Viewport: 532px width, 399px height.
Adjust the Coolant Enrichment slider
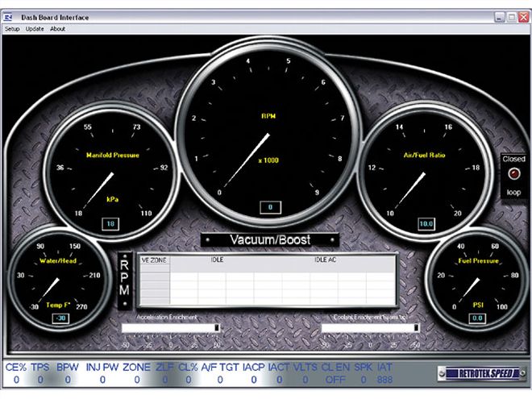(370, 328)
